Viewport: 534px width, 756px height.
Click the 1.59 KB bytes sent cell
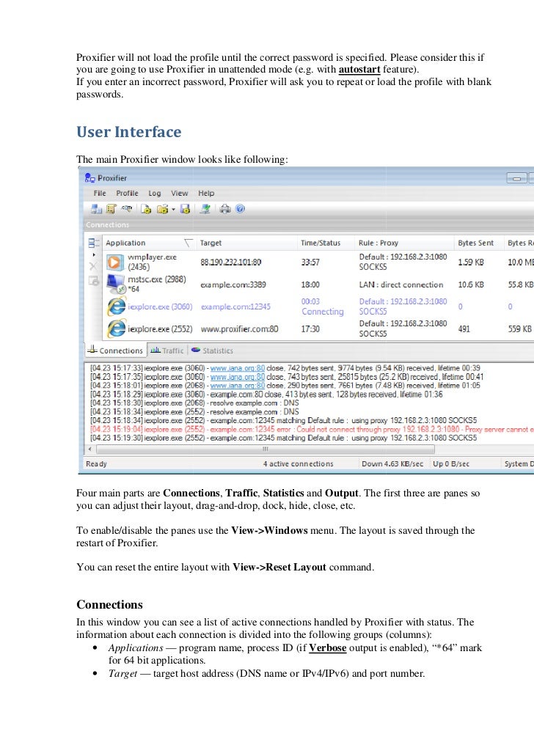471,263
